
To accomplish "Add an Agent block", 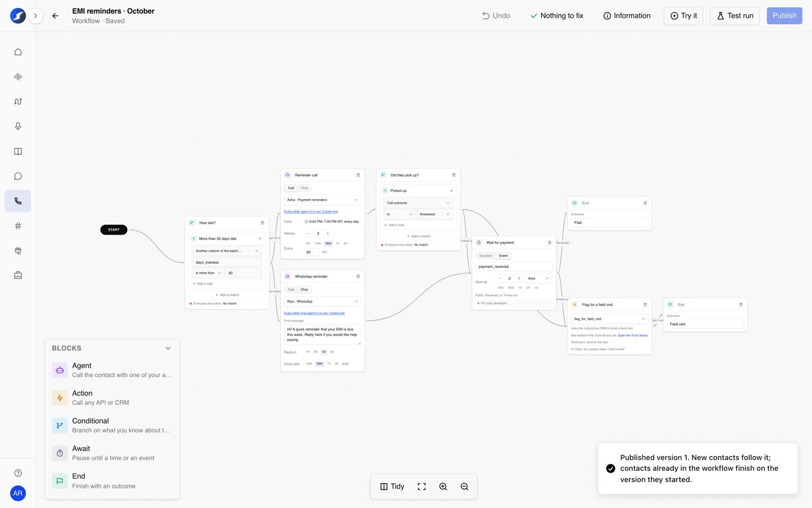I will (x=112, y=370).
